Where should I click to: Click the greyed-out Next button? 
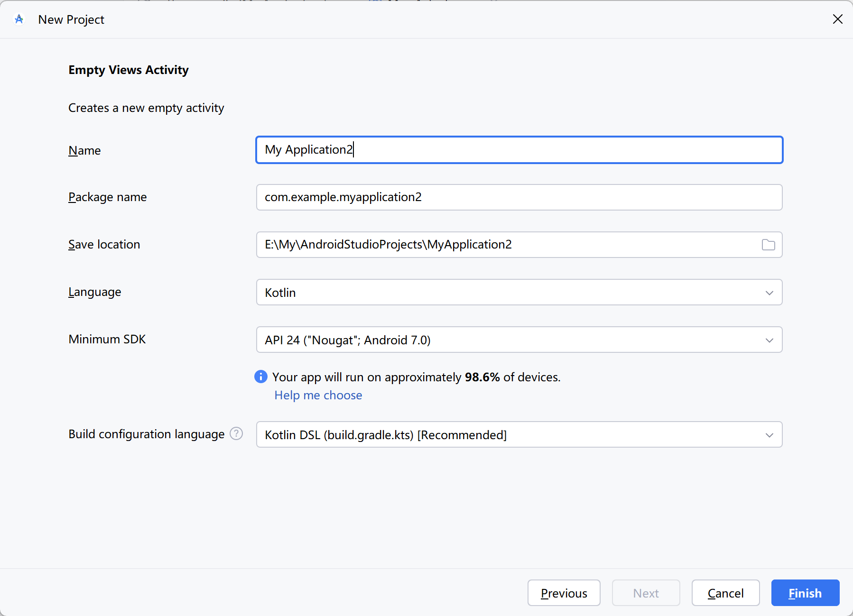click(x=646, y=593)
